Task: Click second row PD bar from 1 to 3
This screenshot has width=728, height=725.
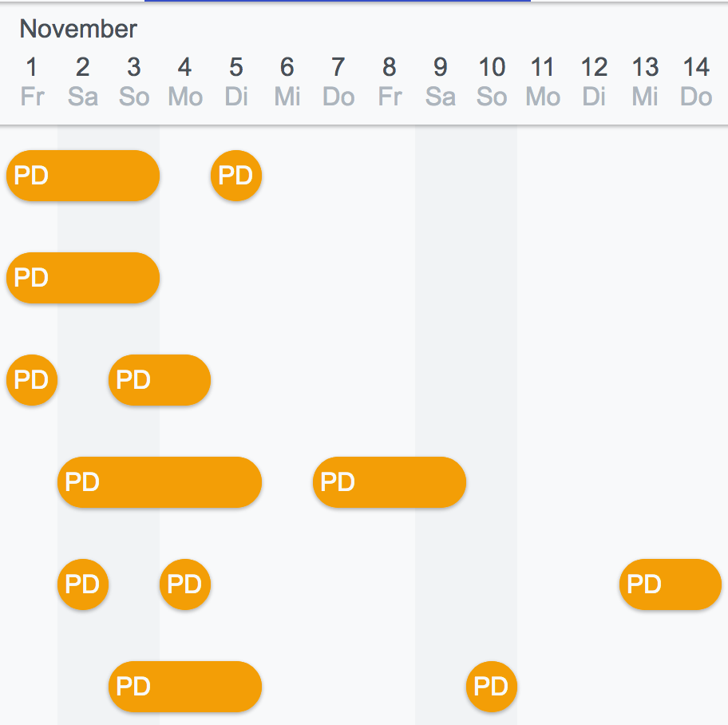Action: point(83,278)
